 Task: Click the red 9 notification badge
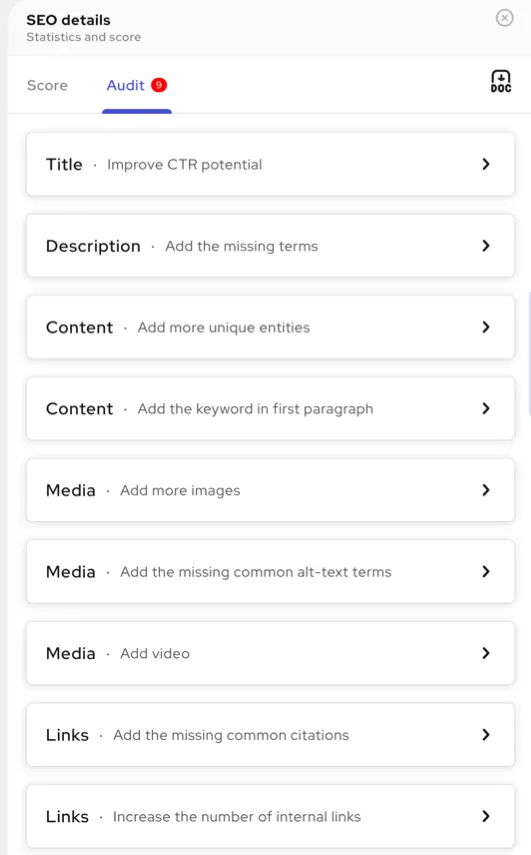(159, 85)
